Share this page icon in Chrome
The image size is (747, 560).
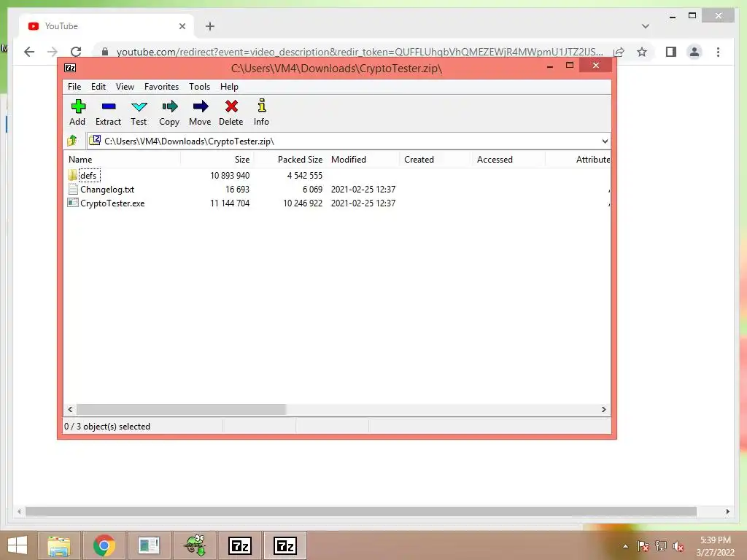coord(619,52)
